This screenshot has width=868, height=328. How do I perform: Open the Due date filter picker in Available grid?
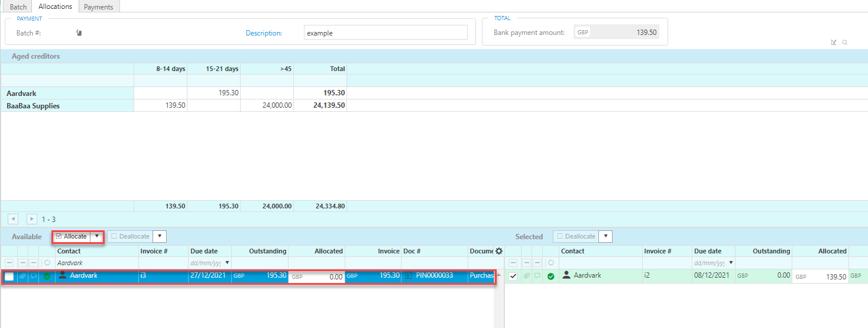click(x=227, y=263)
